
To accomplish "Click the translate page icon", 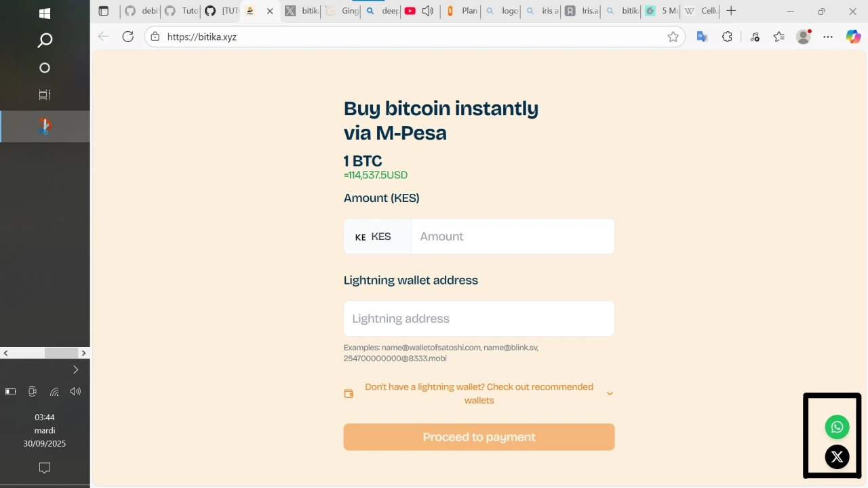I will click(702, 37).
